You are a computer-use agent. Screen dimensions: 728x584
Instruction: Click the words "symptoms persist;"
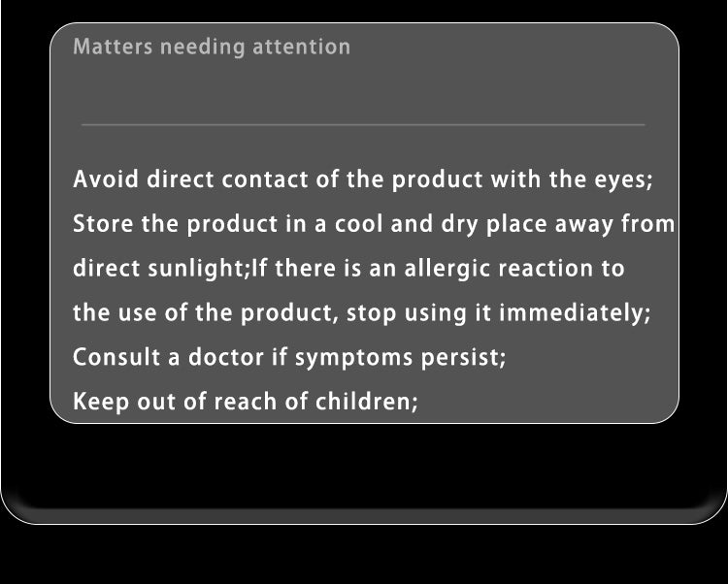400,359
